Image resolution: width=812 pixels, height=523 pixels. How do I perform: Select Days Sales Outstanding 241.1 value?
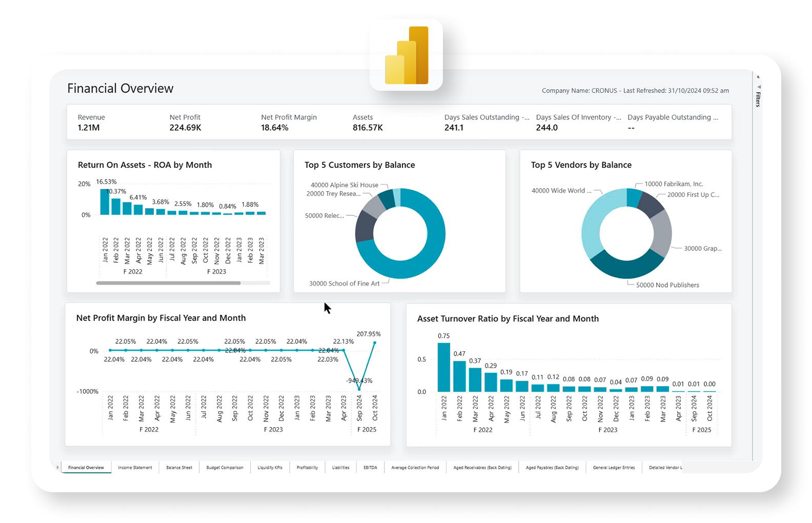[454, 128]
